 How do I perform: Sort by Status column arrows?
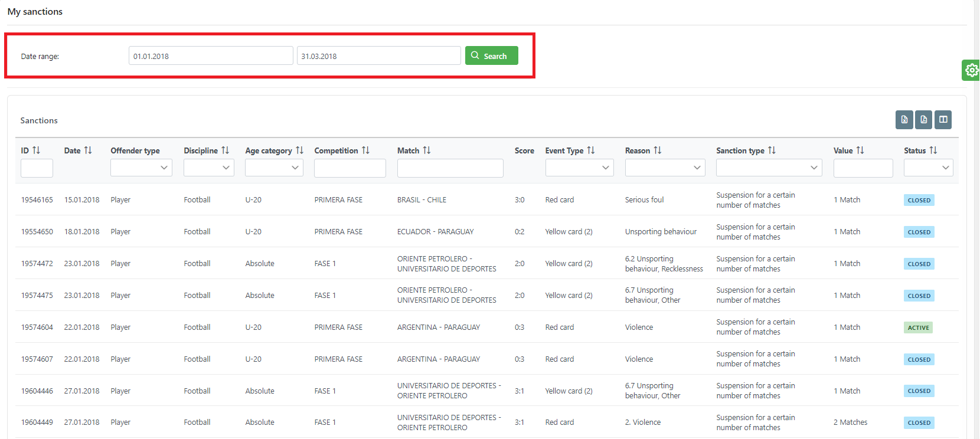pos(933,150)
